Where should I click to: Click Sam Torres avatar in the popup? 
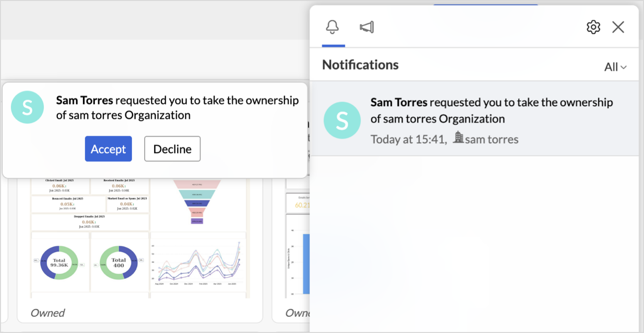click(27, 107)
